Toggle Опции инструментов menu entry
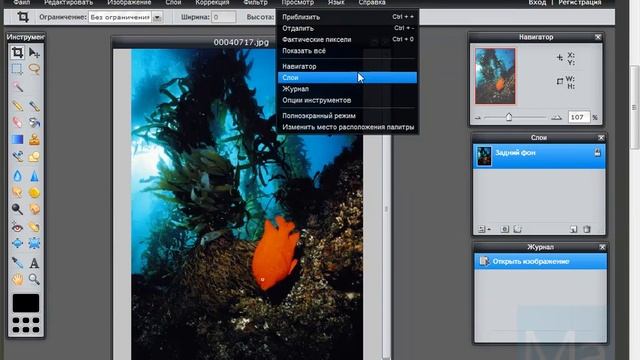 coord(347,100)
